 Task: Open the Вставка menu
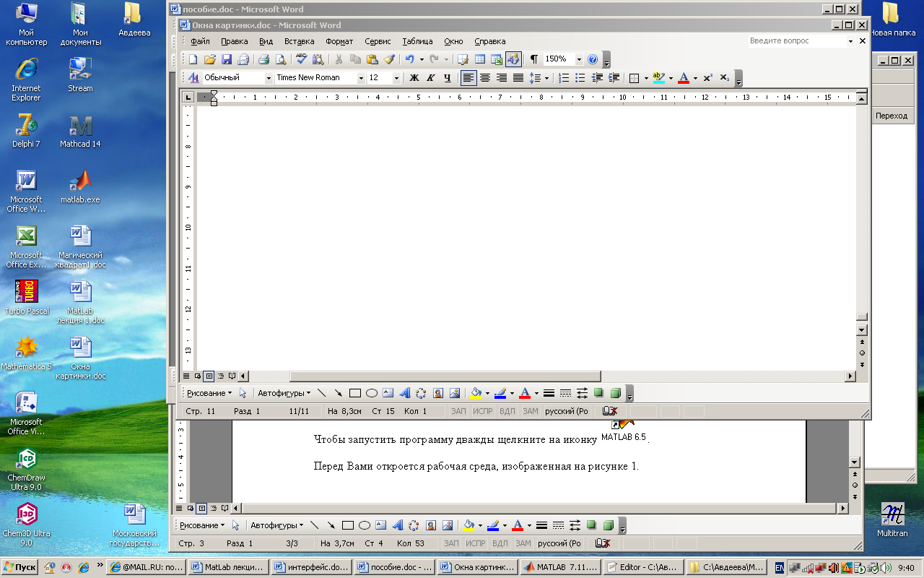point(299,41)
